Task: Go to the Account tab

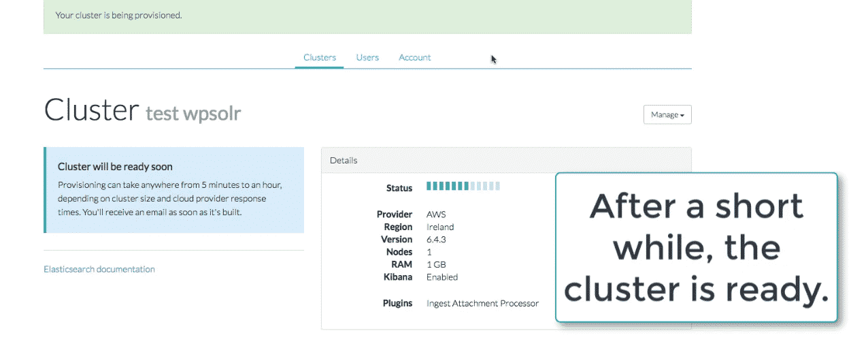Action: click(415, 57)
